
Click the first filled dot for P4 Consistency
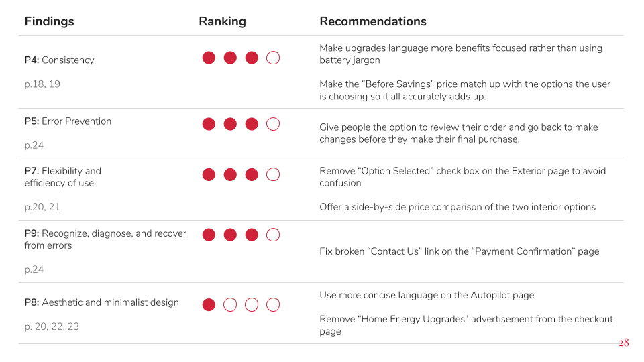pyautogui.click(x=209, y=58)
